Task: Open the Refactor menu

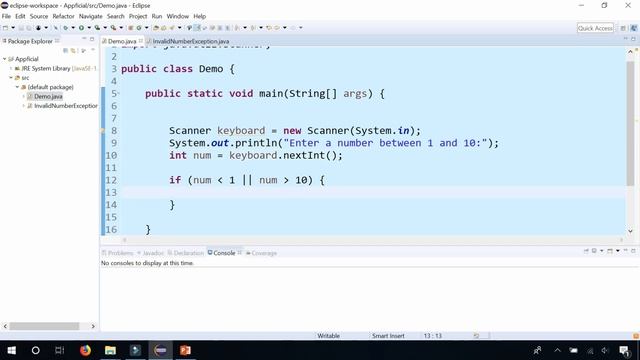Action: [63, 16]
